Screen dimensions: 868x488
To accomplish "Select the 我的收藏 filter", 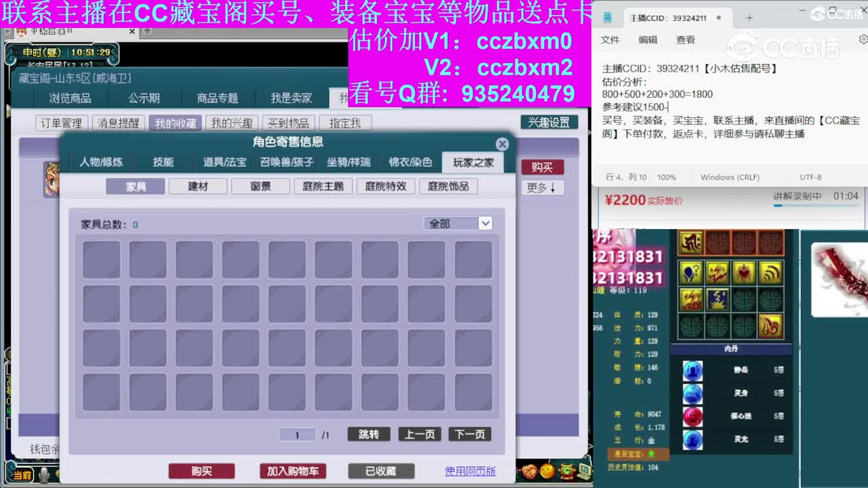I will [175, 123].
